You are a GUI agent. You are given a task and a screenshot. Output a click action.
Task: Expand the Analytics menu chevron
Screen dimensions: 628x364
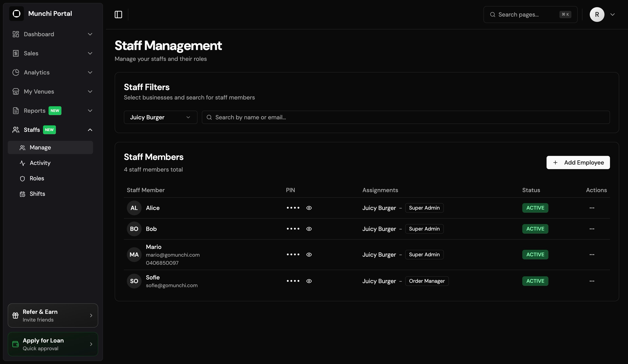click(90, 72)
